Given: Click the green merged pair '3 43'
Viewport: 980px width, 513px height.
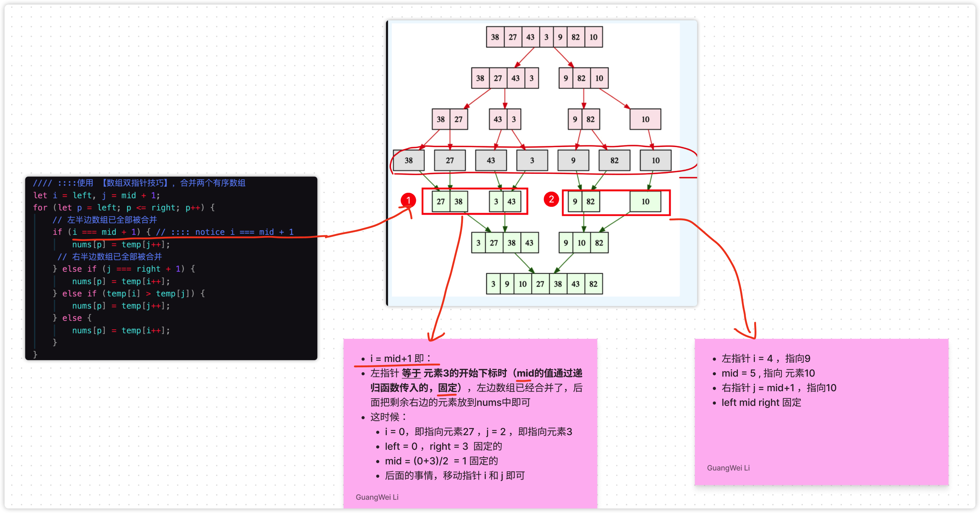Looking at the screenshot, I should tap(505, 201).
